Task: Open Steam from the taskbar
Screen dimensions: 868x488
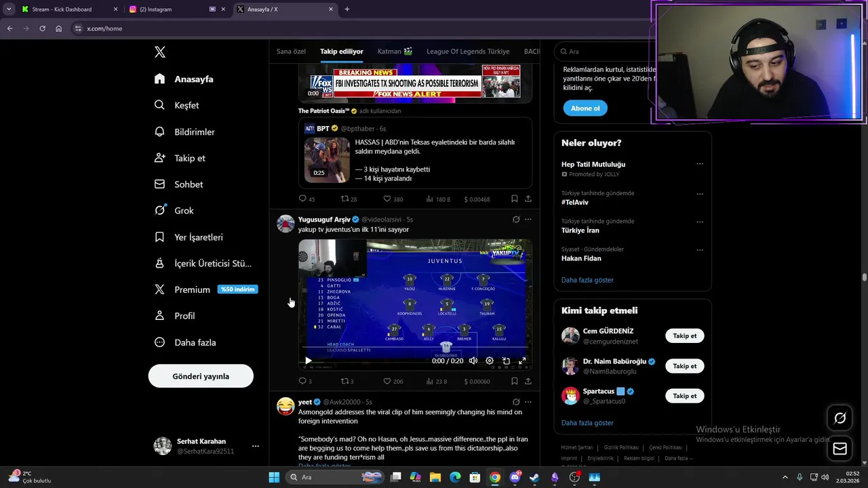Action: [534, 477]
